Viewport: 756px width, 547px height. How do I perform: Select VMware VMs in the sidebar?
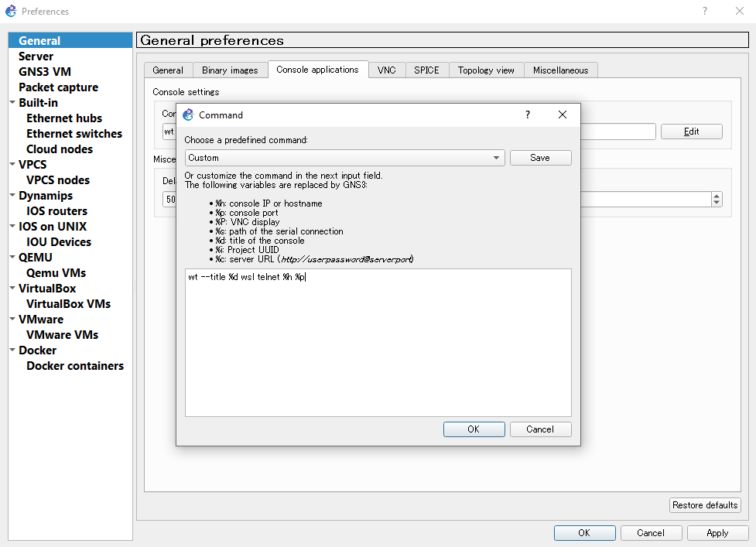pos(62,335)
